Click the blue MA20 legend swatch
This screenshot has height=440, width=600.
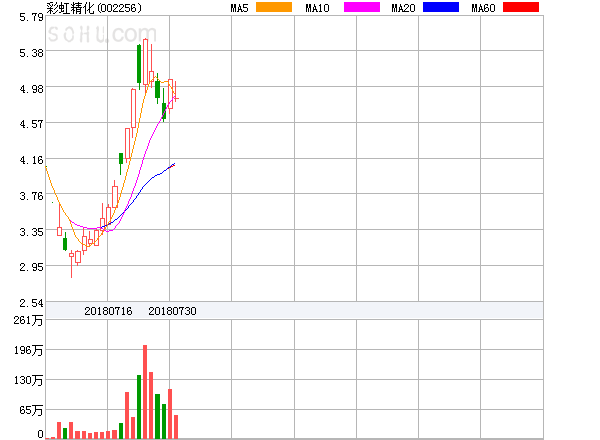(x=441, y=7)
